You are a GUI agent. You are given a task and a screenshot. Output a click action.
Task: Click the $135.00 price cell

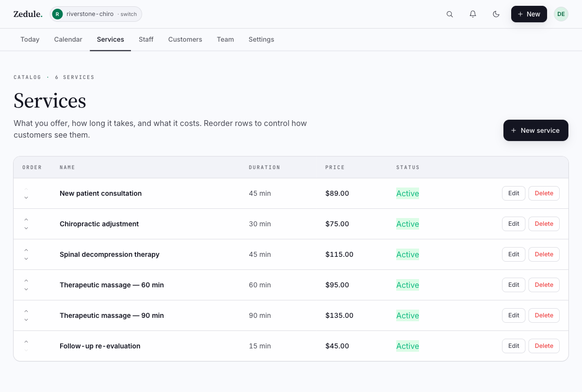click(339, 315)
